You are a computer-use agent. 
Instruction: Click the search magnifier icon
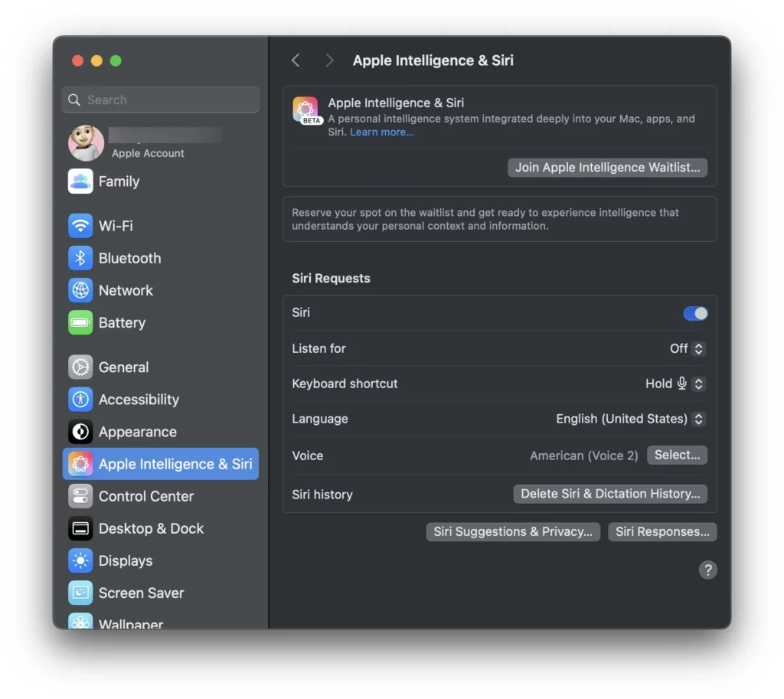tap(74, 100)
